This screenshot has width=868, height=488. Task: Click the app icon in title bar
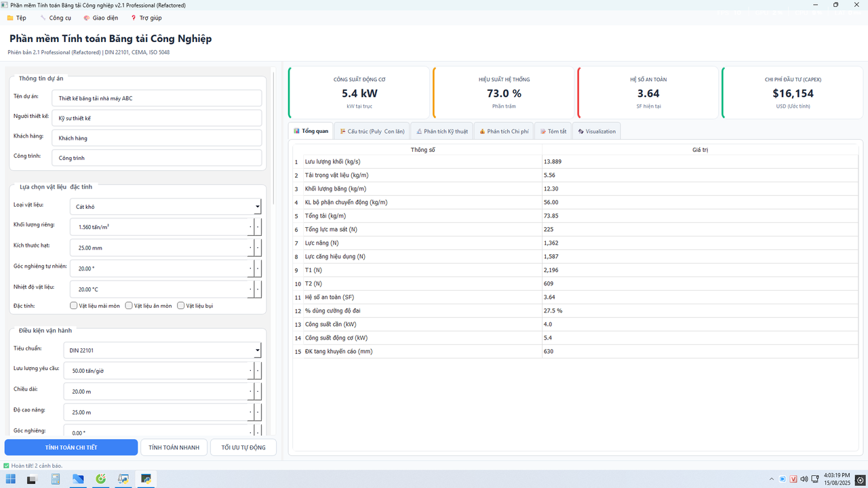[5, 5]
